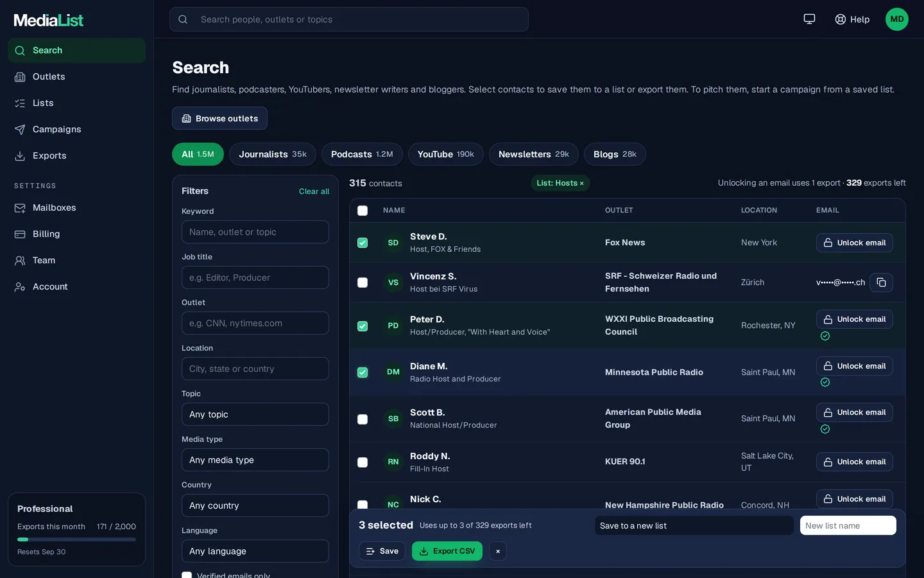Click the exports this month progress bar
The width and height of the screenshot is (924, 578).
[76, 539]
